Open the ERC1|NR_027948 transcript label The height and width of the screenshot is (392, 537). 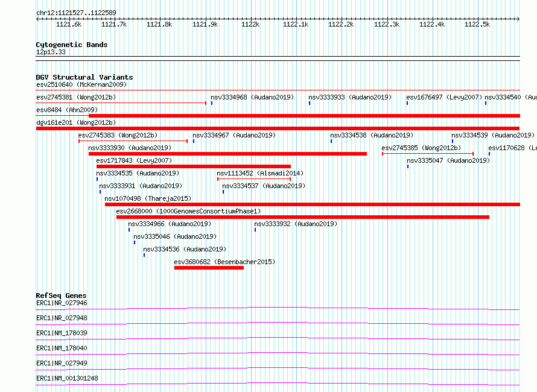point(62,318)
